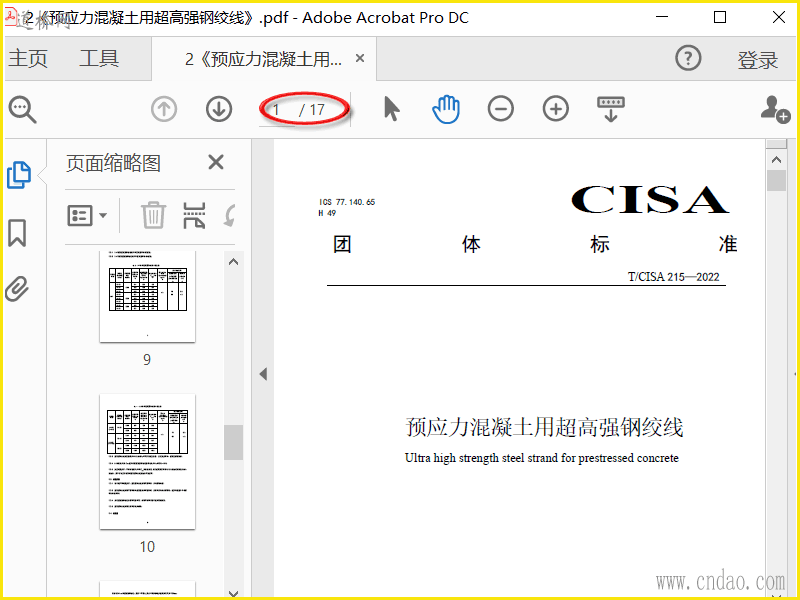Viewport: 800px width, 600px height.
Task: Select page 10 thumbnail
Action: 147,461
